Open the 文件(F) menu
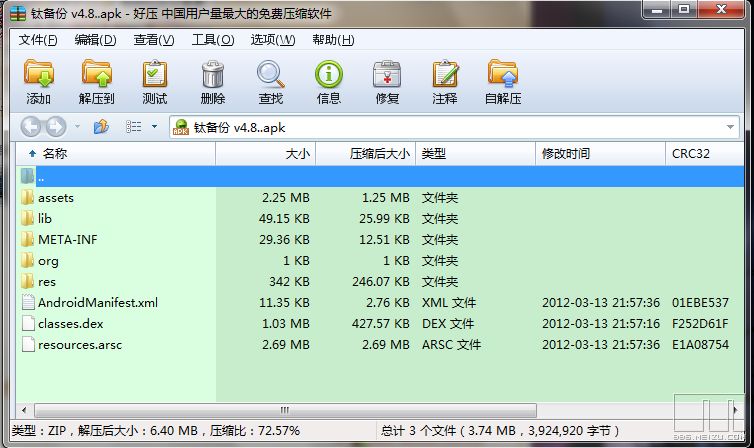Image resolution: width=754 pixels, height=448 pixels. click(x=38, y=40)
